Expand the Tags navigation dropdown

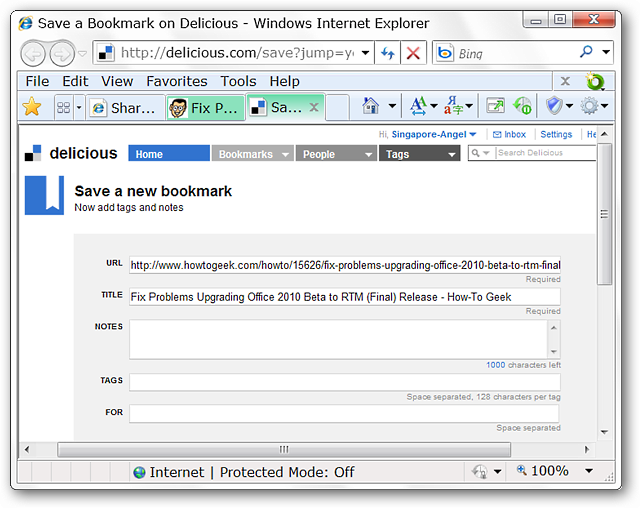[x=451, y=155]
